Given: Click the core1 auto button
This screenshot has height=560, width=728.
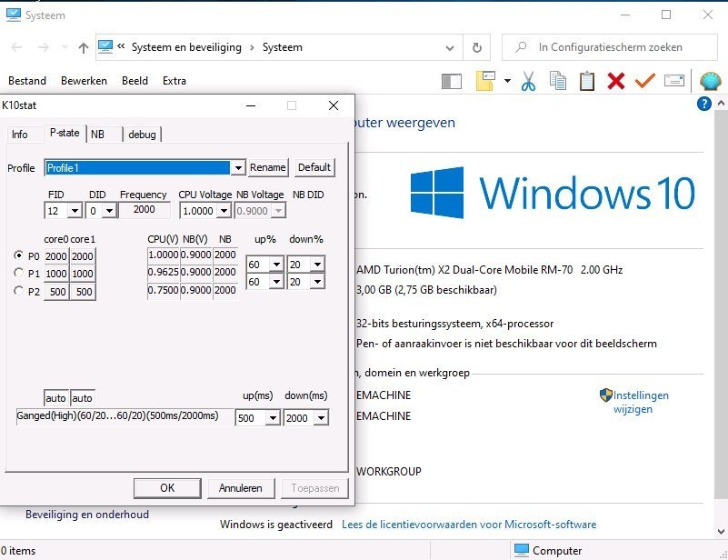Looking at the screenshot, I should (82, 398).
